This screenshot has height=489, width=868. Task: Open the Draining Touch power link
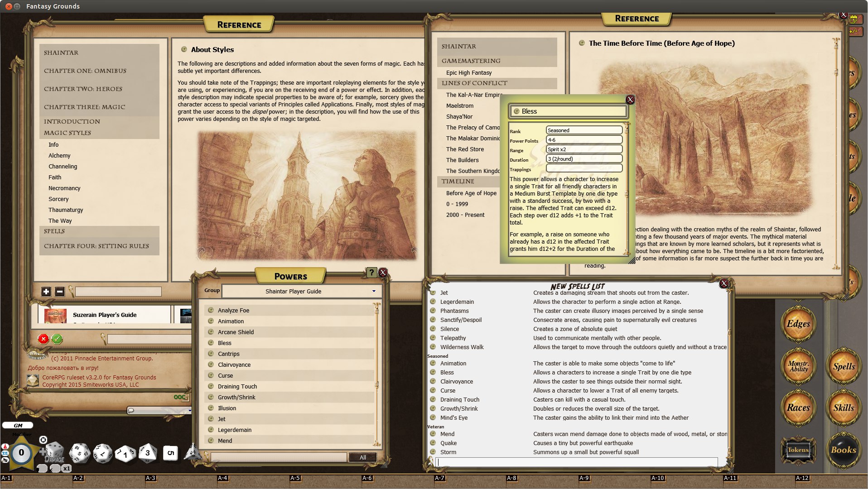point(237,386)
